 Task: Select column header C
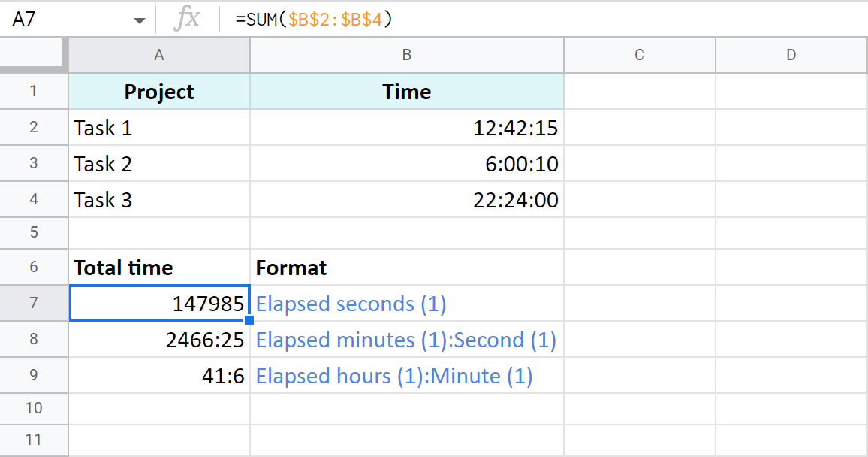tap(639, 54)
